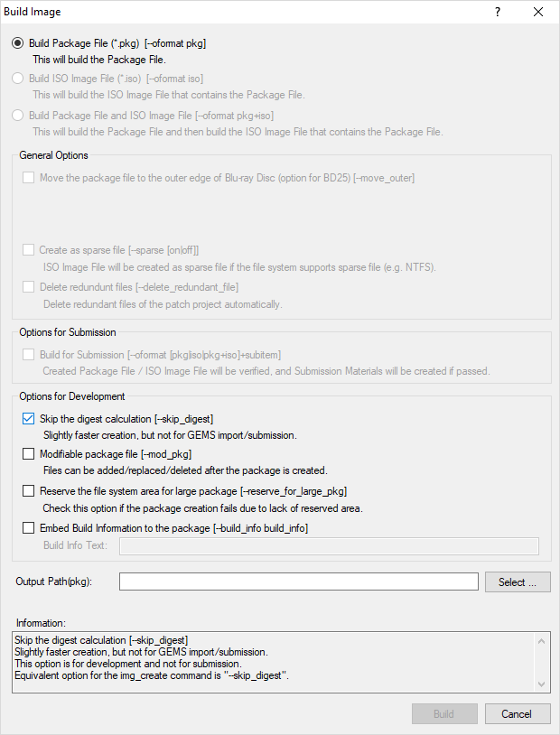
Task: Enable Modifiable package file option
Action: coord(29,454)
